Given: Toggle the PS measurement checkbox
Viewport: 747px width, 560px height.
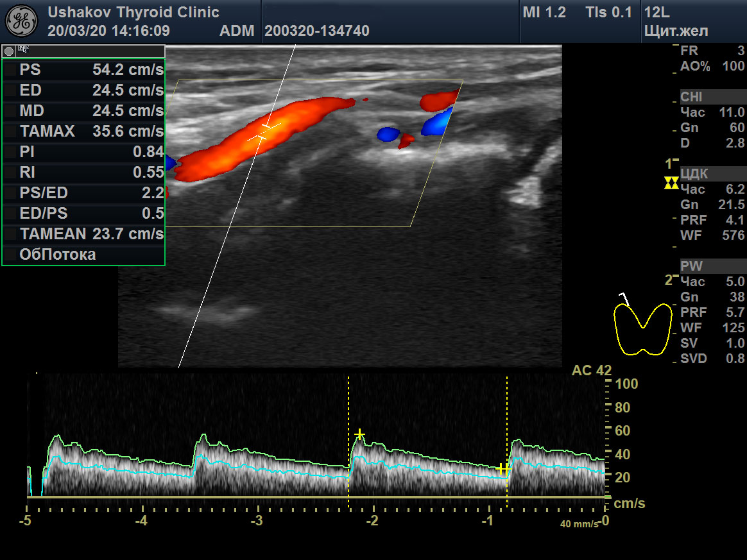Looking at the screenshot, I should pyautogui.click(x=9, y=70).
